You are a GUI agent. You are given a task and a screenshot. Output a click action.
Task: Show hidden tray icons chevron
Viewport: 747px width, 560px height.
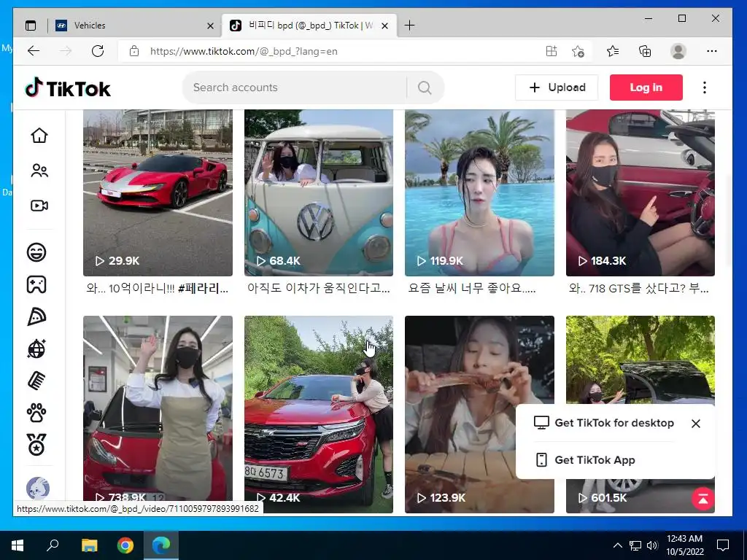coord(617,545)
